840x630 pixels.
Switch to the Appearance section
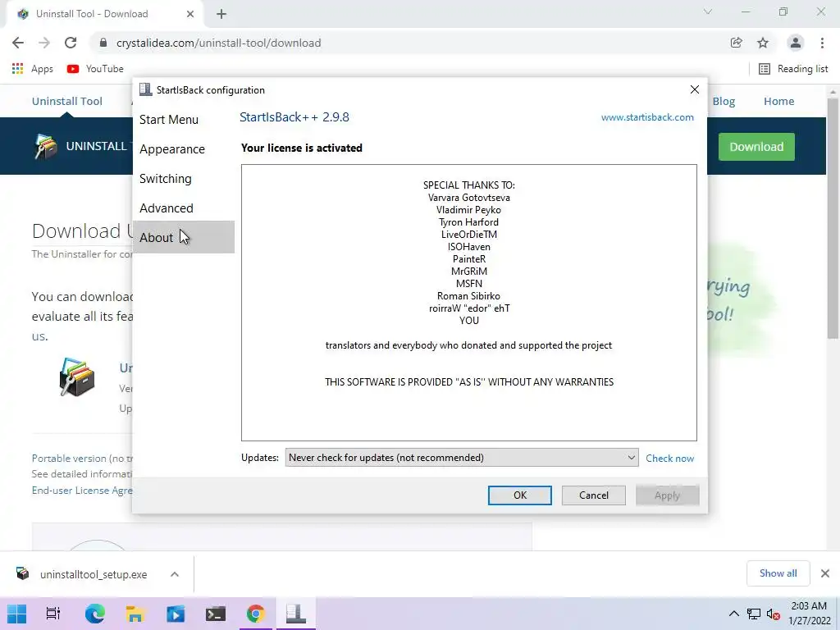tap(172, 149)
